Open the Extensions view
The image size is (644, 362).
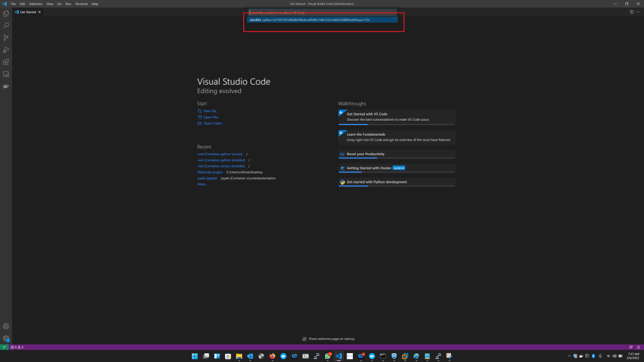click(x=6, y=62)
